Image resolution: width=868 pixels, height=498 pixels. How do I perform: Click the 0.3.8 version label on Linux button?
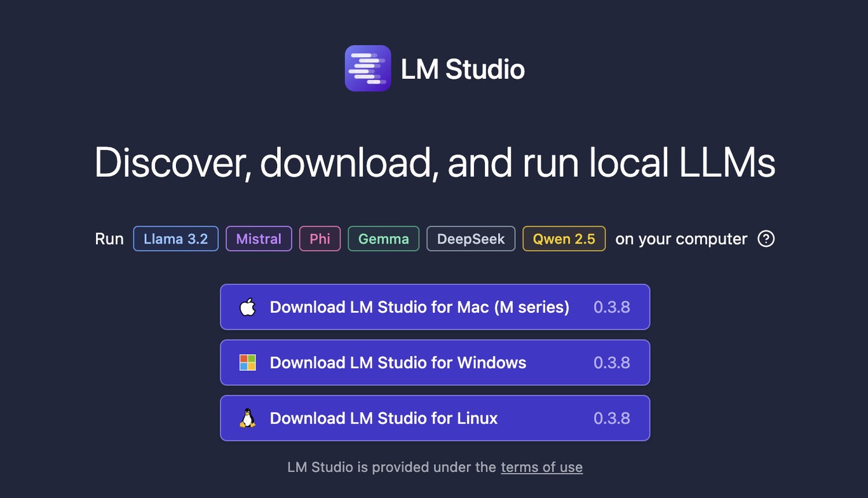[x=612, y=418]
